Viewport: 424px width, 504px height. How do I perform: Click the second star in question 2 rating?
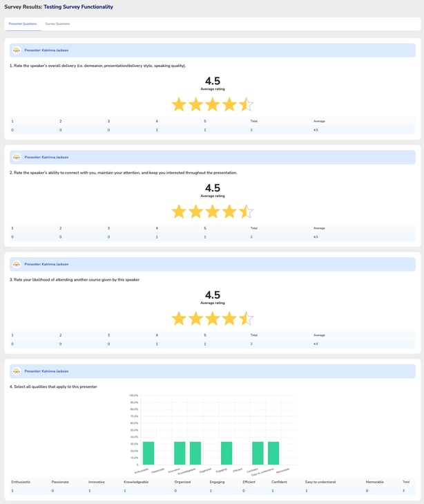coord(196,212)
